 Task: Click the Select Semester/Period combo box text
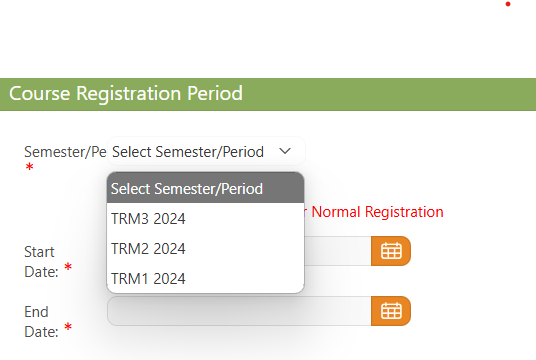click(x=188, y=152)
